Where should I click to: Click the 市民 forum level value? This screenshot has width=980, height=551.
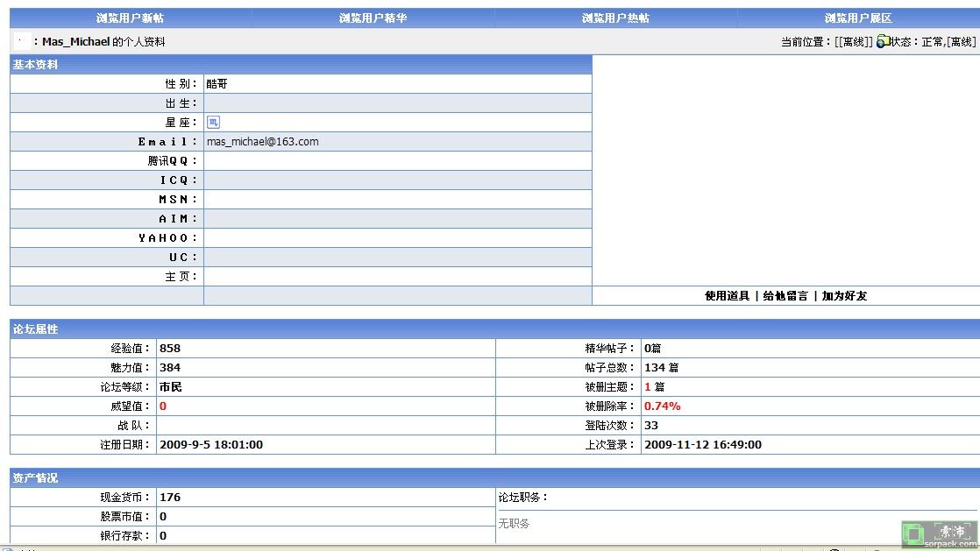(170, 387)
